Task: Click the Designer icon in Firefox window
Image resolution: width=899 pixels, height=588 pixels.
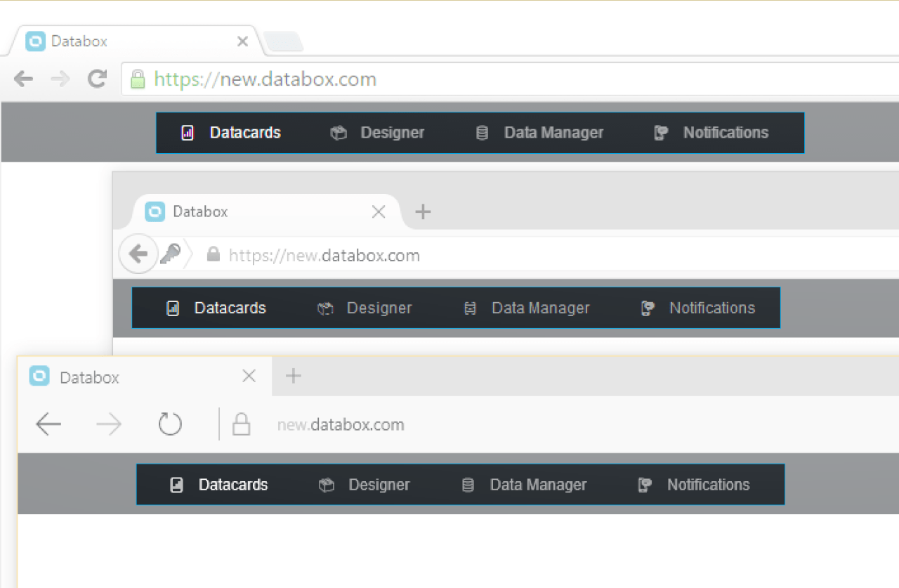Action: point(324,308)
